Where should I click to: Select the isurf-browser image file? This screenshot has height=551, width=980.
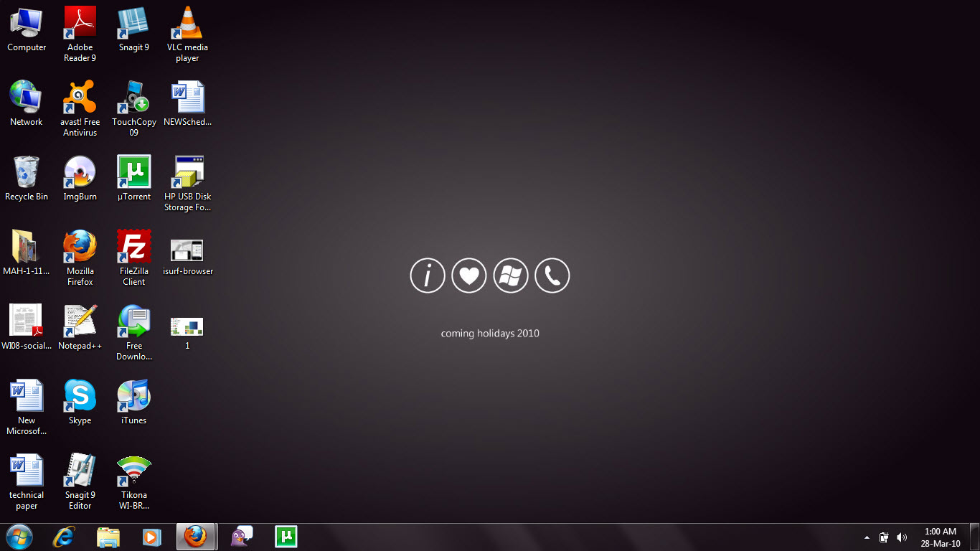tap(187, 255)
